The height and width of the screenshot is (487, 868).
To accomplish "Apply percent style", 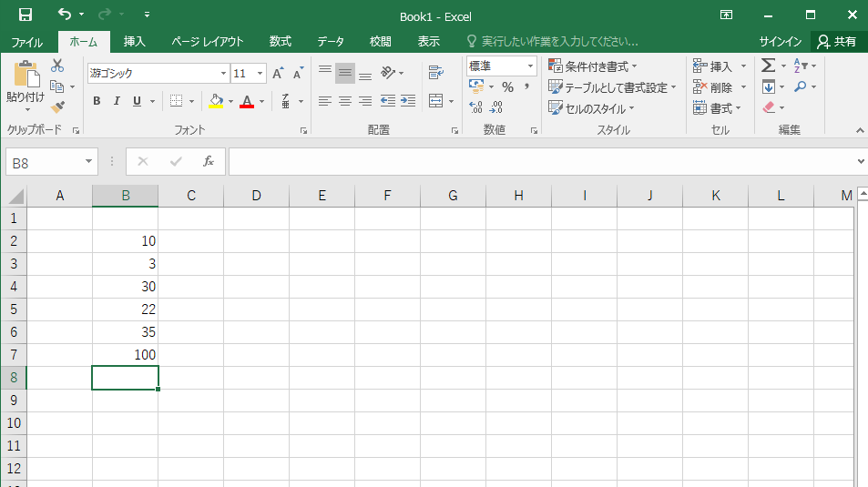I will pyautogui.click(x=507, y=86).
